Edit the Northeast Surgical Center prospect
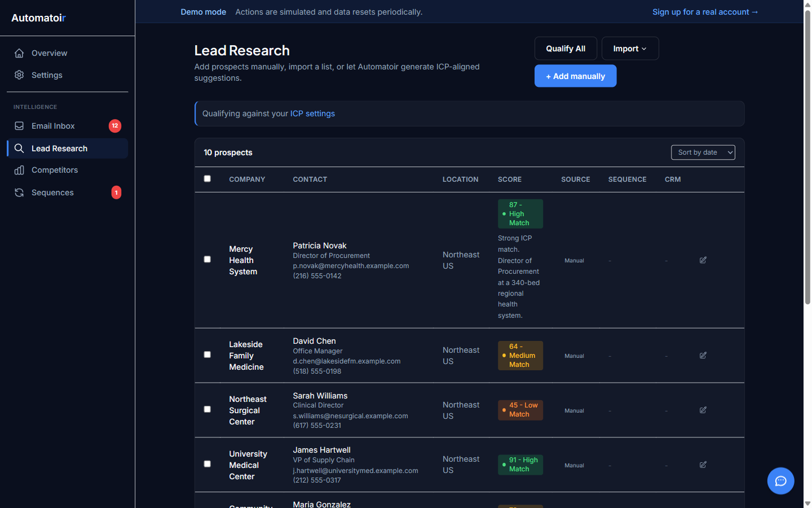Screen dimensions: 812x508 point(703,410)
